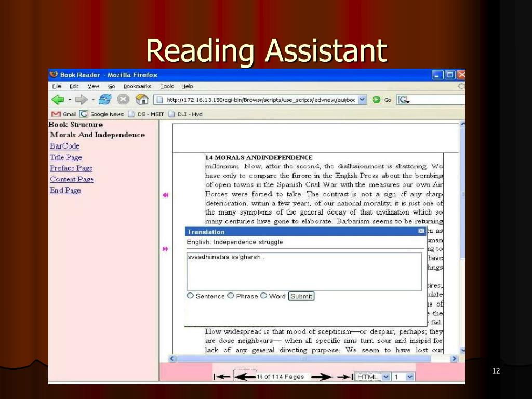The height and width of the screenshot is (399, 532).
Task: Select the Sentence radio button
Action: point(190,296)
